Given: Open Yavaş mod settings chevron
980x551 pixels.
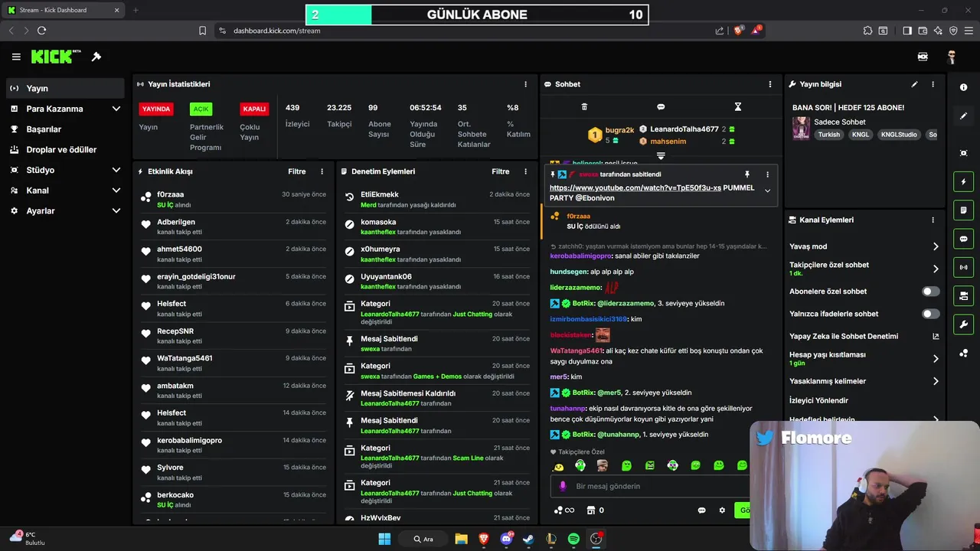Looking at the screenshot, I should pyautogui.click(x=936, y=246).
